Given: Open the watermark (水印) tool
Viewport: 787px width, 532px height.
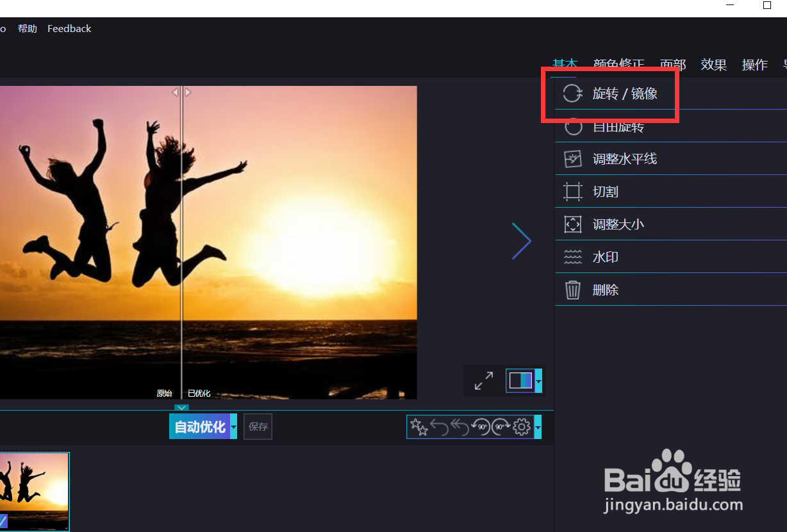Looking at the screenshot, I should (x=670, y=257).
